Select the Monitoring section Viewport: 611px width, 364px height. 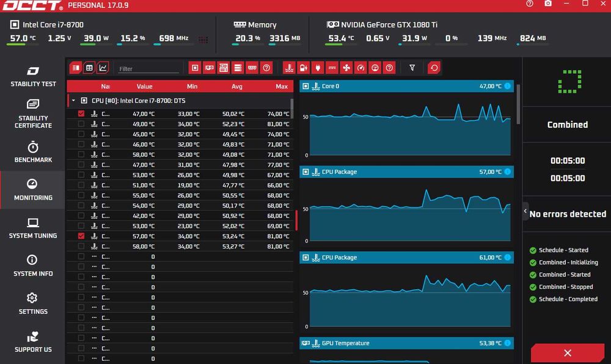tap(33, 190)
